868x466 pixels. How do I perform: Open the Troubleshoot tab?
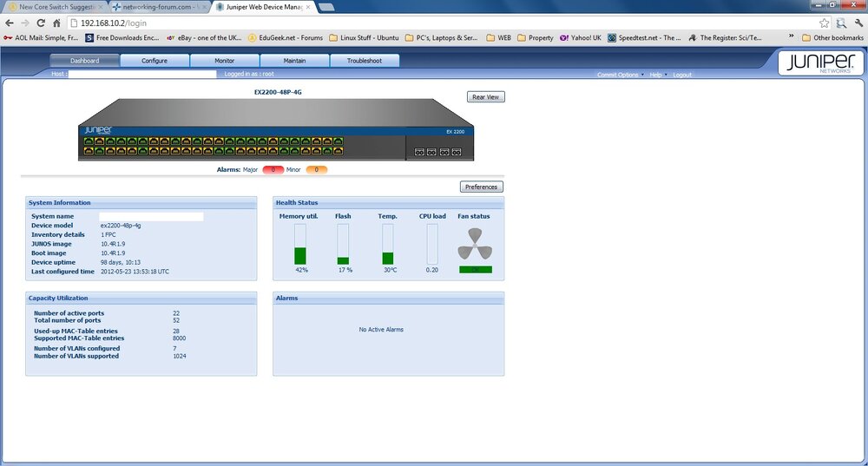pos(365,61)
